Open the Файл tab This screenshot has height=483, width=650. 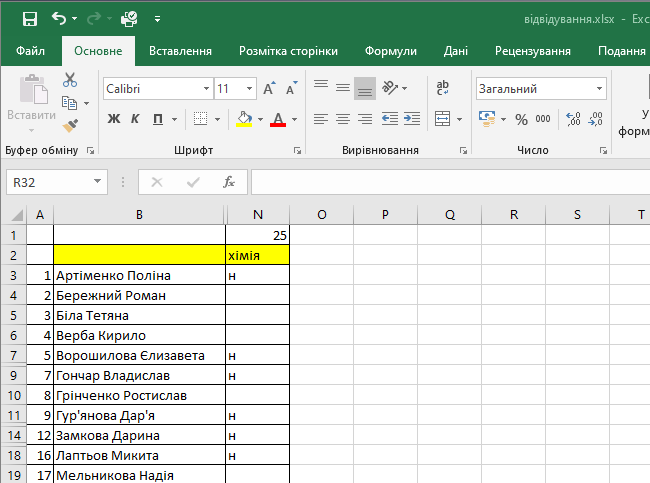(x=30, y=51)
